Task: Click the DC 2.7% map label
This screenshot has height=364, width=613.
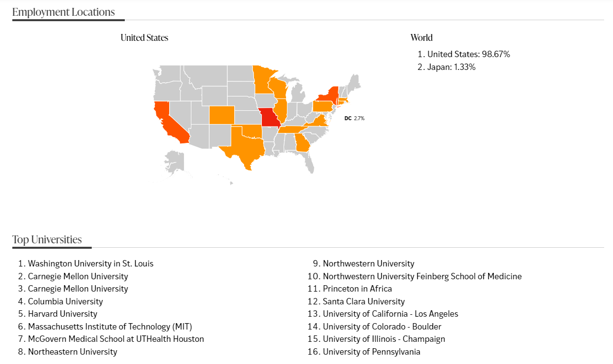Action: [x=354, y=118]
